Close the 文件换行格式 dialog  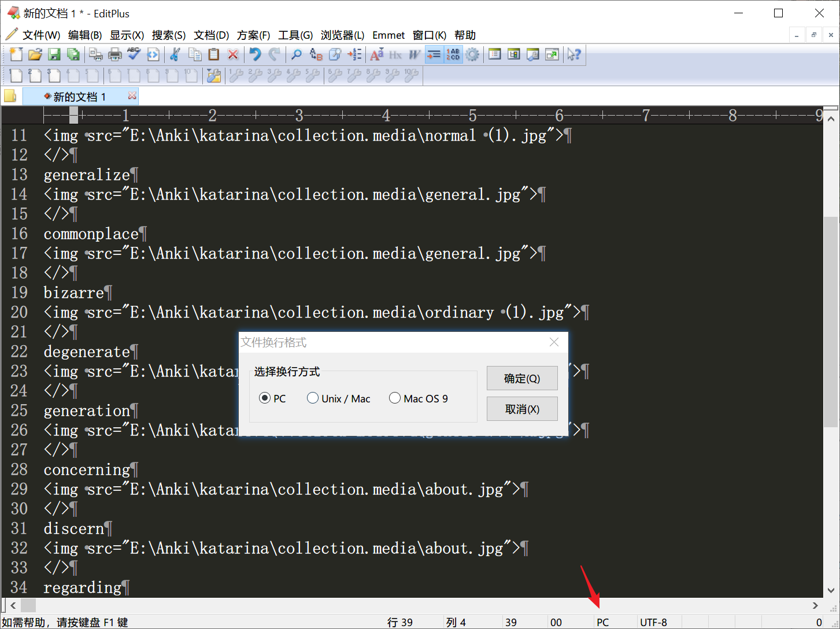[x=554, y=342]
